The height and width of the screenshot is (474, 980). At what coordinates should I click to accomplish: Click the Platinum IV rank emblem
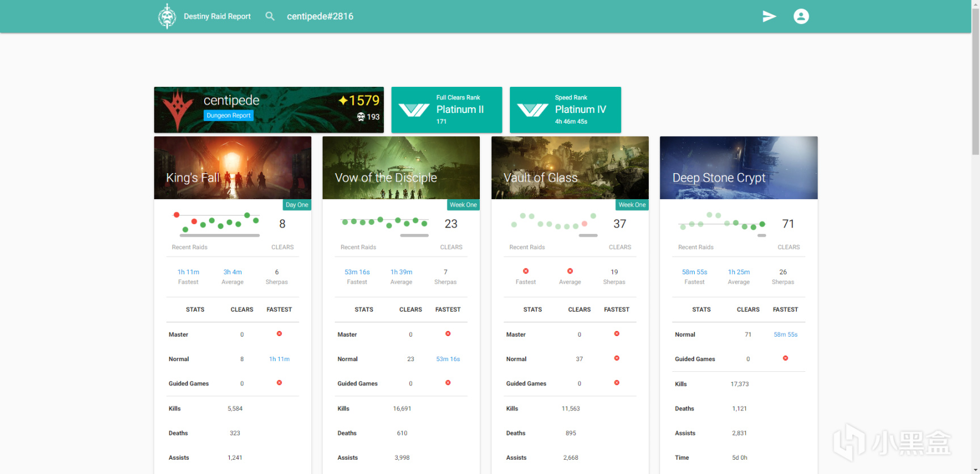(x=533, y=110)
